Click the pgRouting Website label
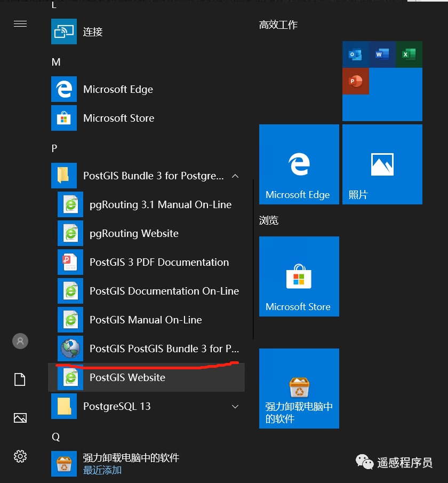The image size is (448, 483). tap(134, 233)
